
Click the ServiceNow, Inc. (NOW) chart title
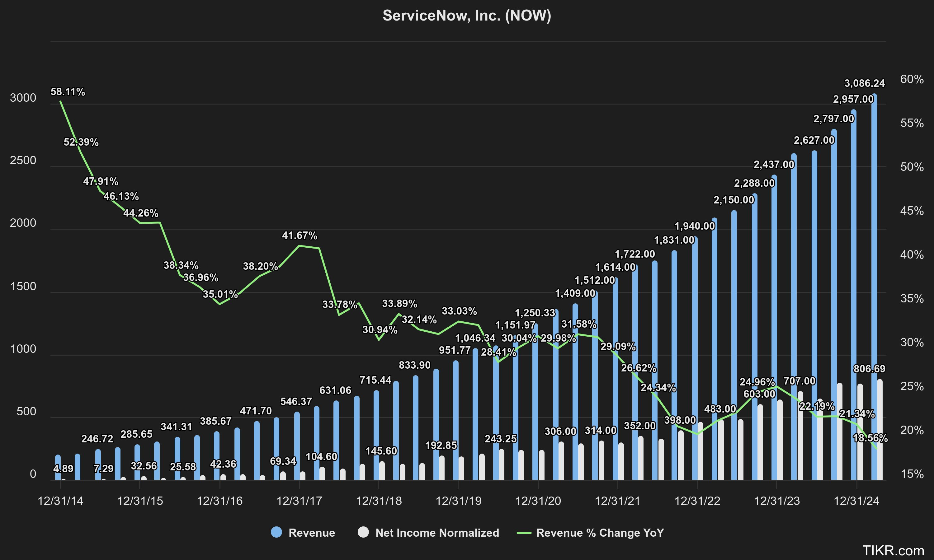[x=467, y=16]
